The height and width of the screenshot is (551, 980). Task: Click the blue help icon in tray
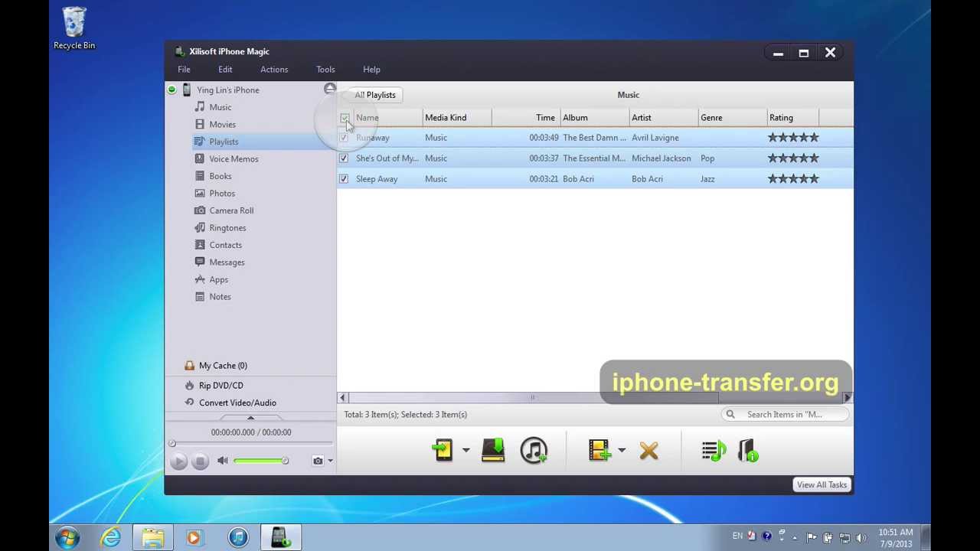766,536
